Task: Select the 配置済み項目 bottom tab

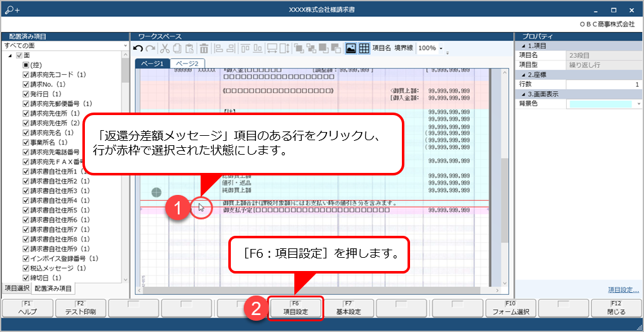Action: [x=53, y=289]
